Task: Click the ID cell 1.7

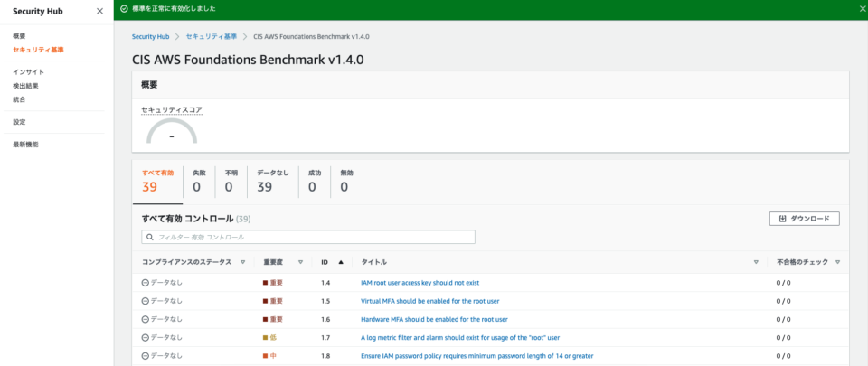Action: click(325, 338)
